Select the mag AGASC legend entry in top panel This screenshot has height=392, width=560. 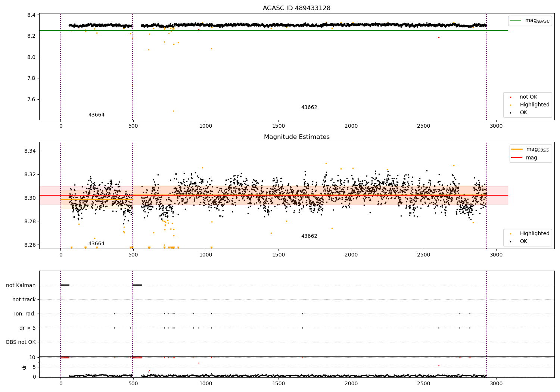pyautogui.click(x=530, y=21)
